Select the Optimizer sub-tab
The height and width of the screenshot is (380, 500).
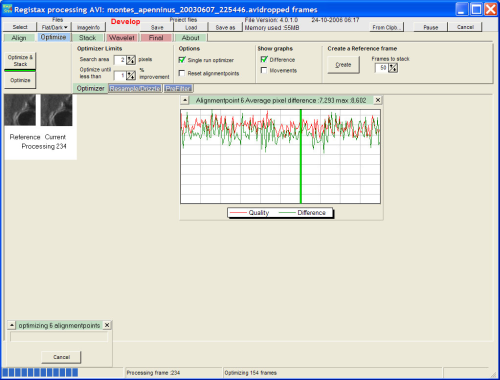point(90,88)
